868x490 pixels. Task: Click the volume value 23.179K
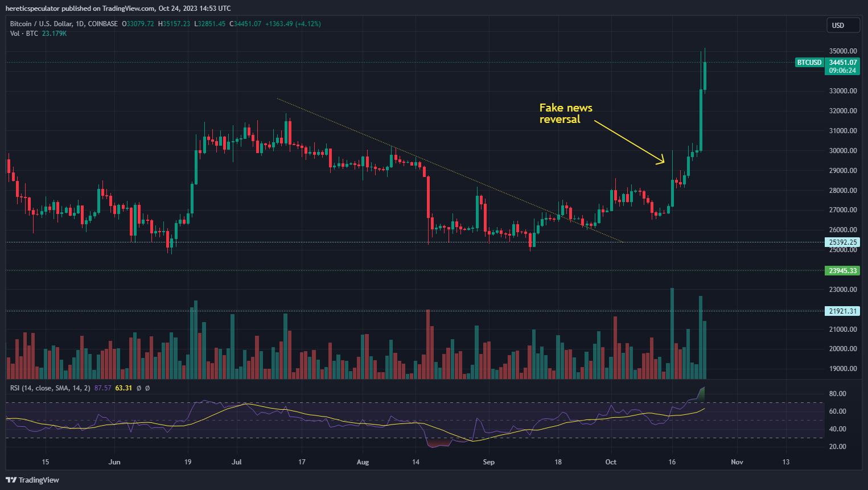[x=55, y=34]
